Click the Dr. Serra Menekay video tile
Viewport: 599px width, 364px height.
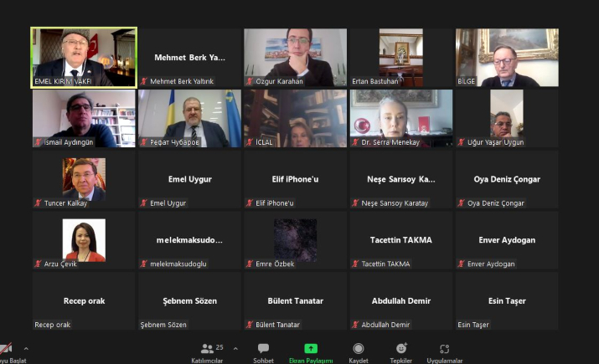tap(400, 118)
